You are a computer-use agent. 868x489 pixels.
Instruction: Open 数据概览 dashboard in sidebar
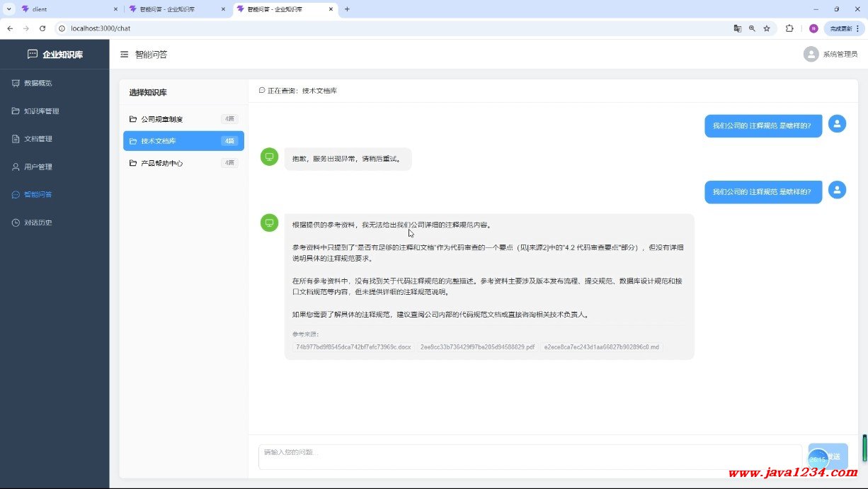38,83
